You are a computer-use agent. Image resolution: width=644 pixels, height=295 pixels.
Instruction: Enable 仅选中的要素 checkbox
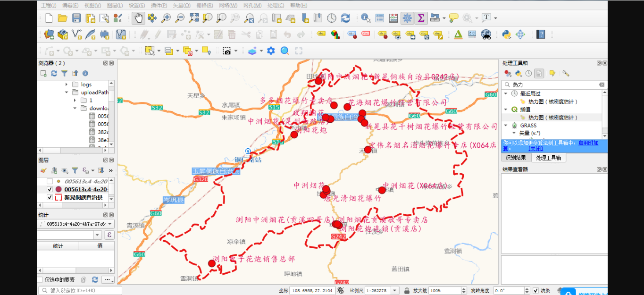(40, 279)
